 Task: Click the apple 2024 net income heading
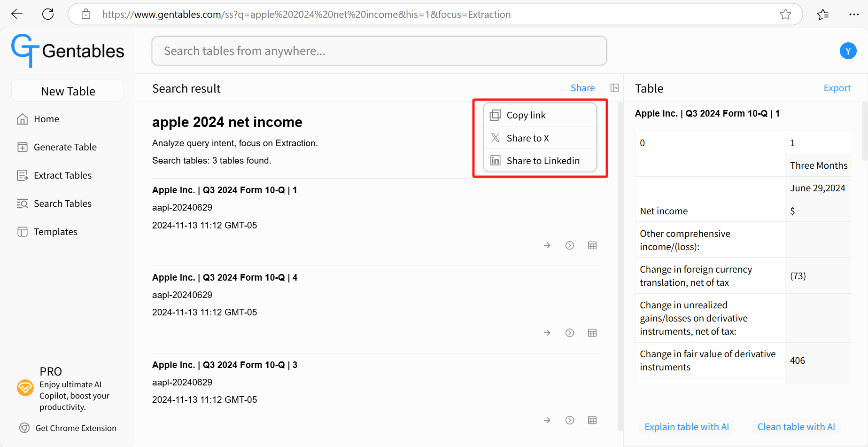tap(227, 122)
